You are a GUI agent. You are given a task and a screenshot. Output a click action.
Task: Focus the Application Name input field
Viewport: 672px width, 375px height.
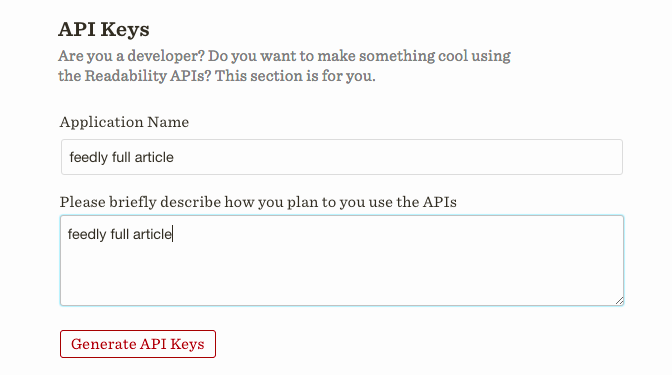pos(342,157)
